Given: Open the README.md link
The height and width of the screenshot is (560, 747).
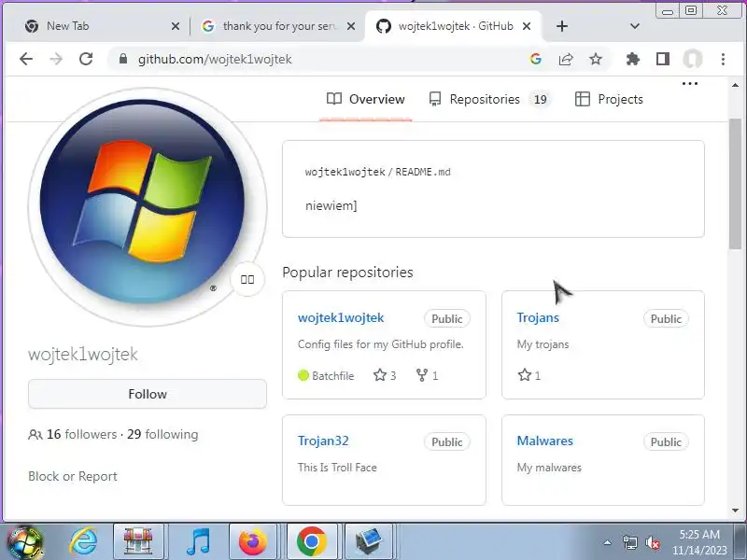Looking at the screenshot, I should pyautogui.click(x=423, y=172).
